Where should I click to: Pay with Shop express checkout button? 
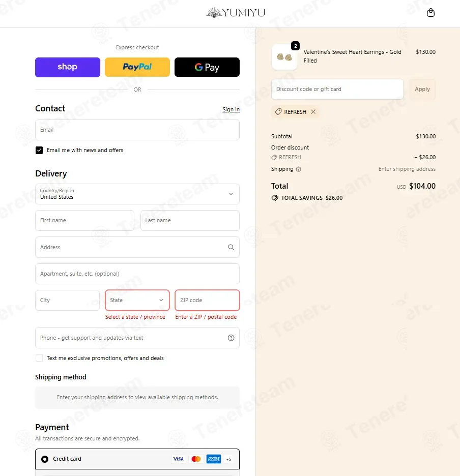pyautogui.click(x=68, y=67)
